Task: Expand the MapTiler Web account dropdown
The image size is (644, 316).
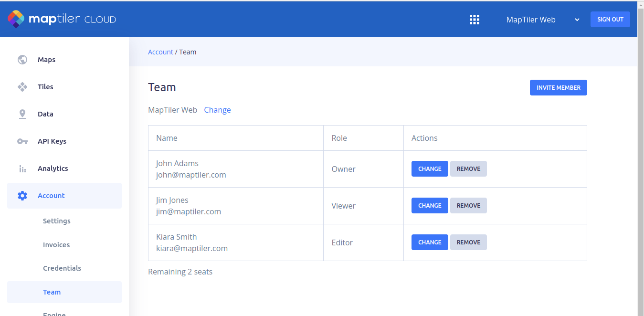Action: click(x=543, y=20)
